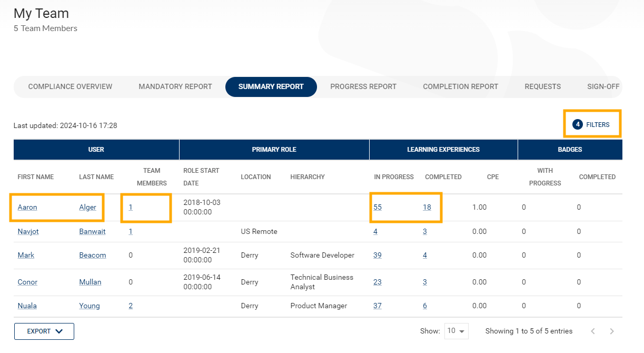644x353 pixels.
Task: Open the Requests tab
Action: tap(542, 87)
